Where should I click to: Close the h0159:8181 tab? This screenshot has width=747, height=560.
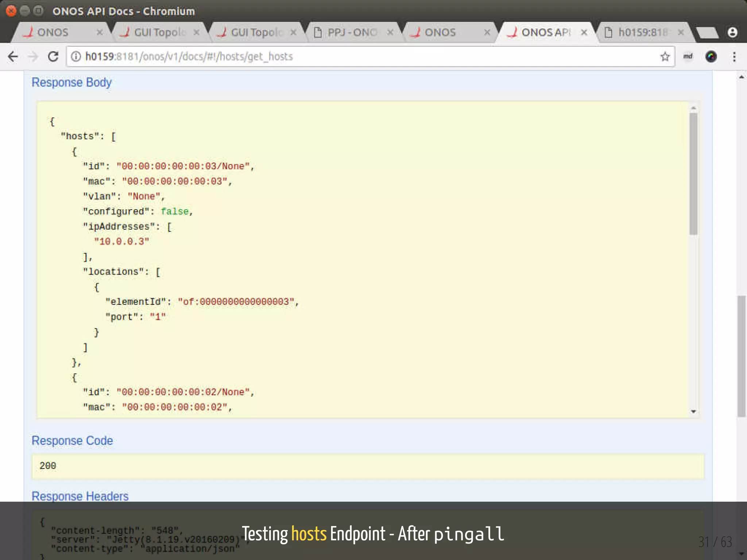coord(681,32)
